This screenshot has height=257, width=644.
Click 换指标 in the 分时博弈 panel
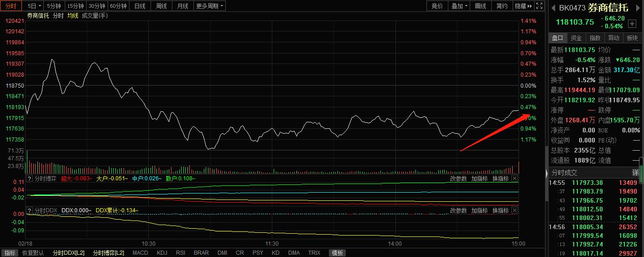[500, 178]
